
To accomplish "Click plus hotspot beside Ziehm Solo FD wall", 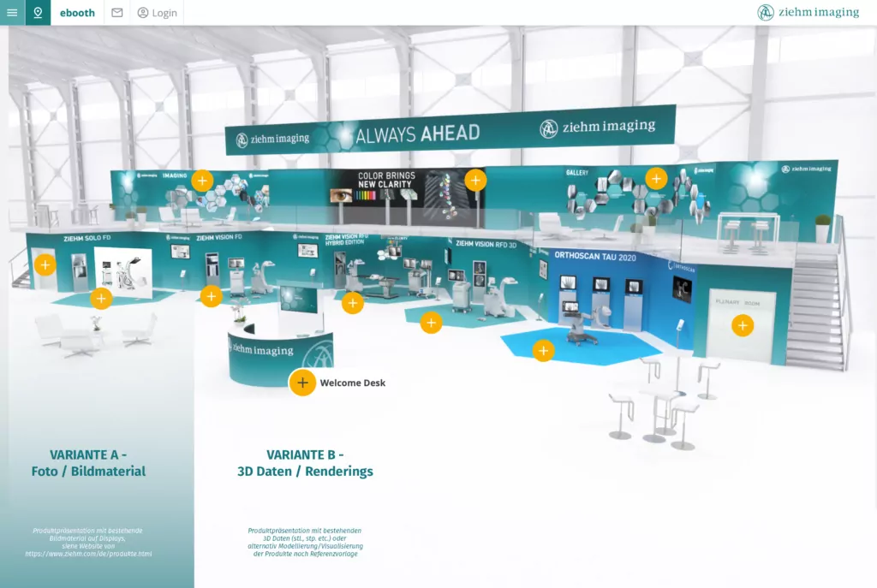I will 45,265.
